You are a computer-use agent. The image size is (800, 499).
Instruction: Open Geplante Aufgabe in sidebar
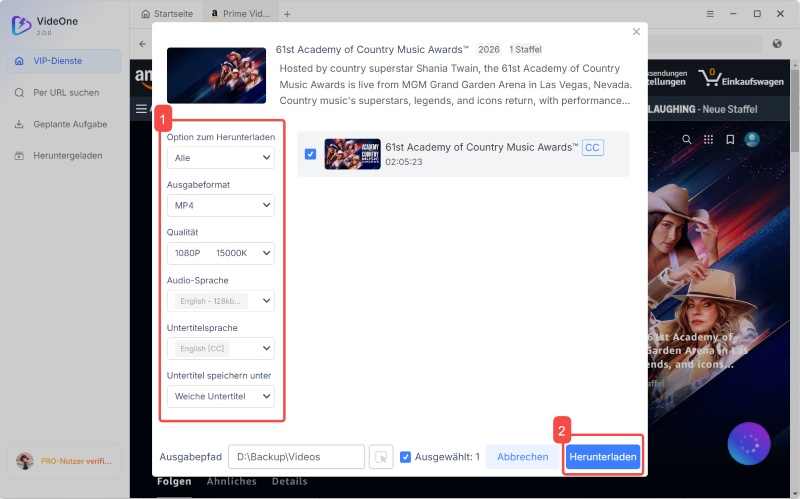coord(64,124)
